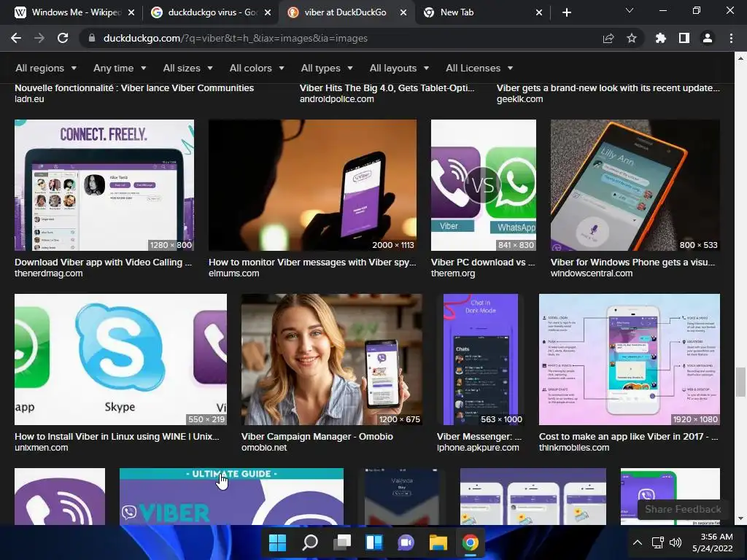Expand the Any time filter
This screenshot has height=560, width=747.
(120, 68)
